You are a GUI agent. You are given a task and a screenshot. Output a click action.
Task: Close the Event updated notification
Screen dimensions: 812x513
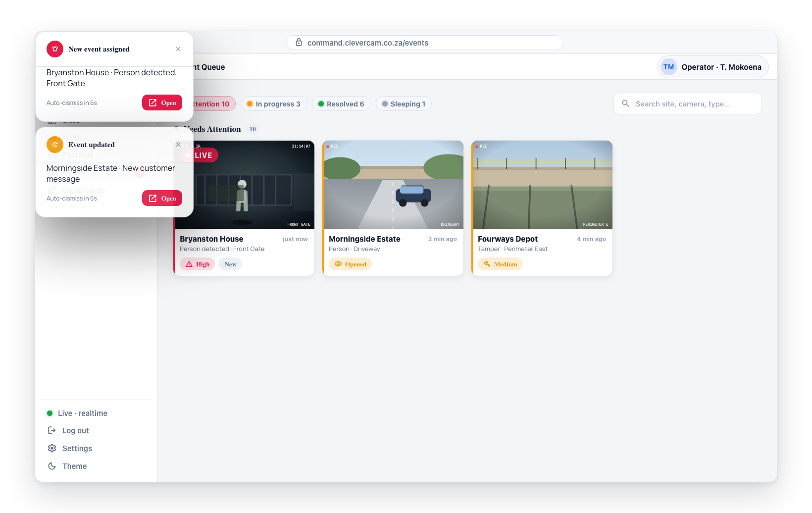(x=178, y=145)
